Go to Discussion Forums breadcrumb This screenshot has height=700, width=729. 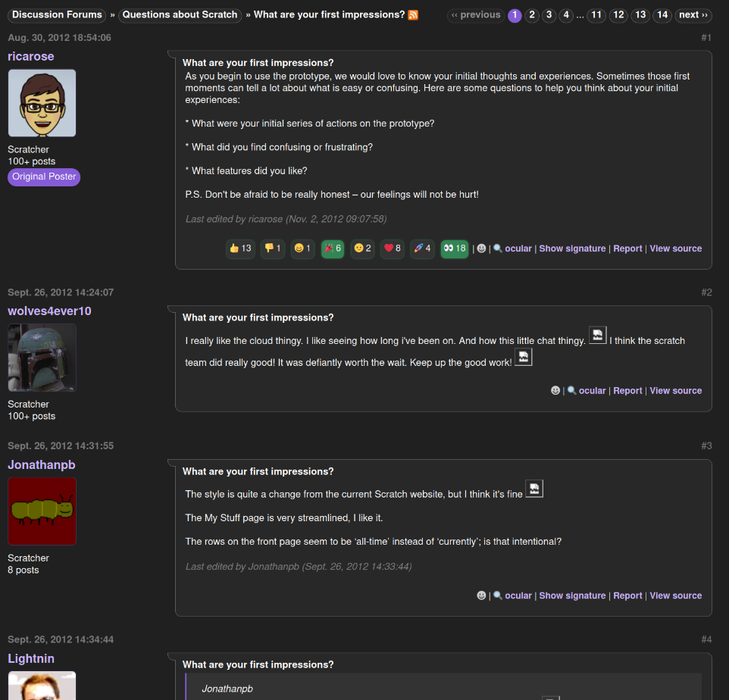[x=57, y=15]
